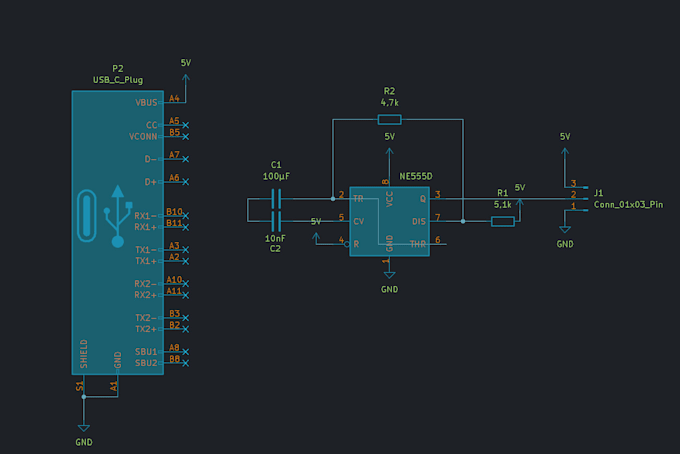Select the C1 reference label
This screenshot has width=680, height=454.
[276, 165]
